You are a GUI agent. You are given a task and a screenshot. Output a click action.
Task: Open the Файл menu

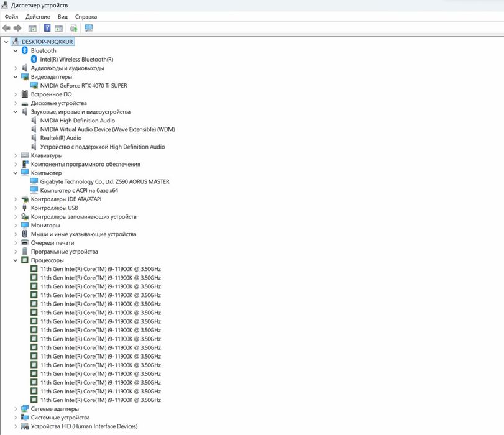click(x=11, y=16)
